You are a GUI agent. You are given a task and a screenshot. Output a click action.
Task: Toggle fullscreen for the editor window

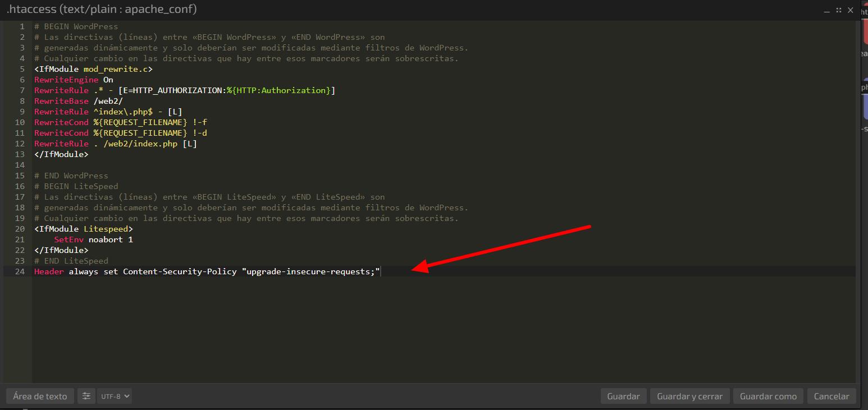coord(839,10)
